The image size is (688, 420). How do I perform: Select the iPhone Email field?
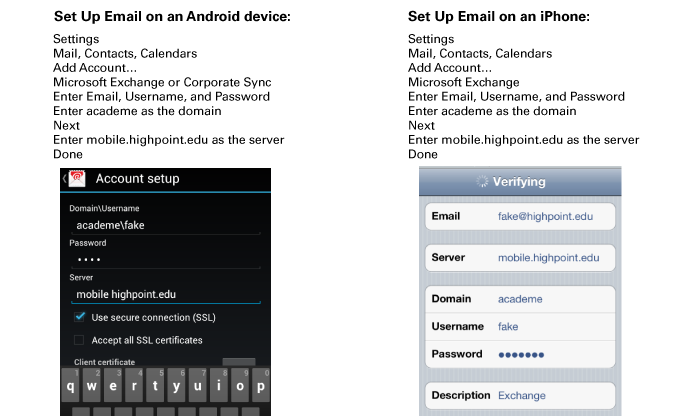[553, 216]
